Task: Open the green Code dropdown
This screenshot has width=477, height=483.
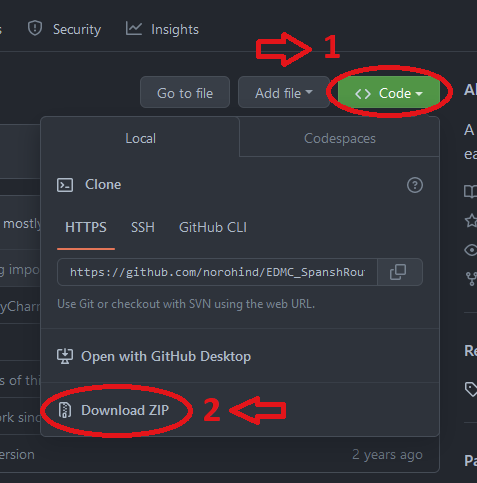Action: click(389, 93)
